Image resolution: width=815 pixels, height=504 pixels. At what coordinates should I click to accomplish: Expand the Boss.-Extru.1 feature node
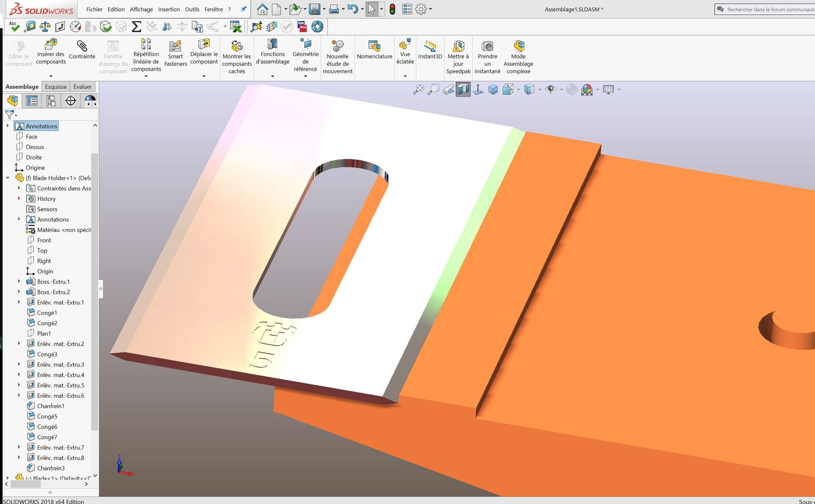19,281
